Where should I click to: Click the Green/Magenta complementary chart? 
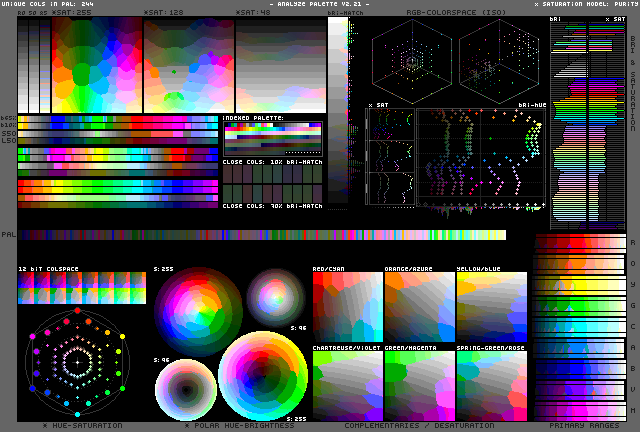(x=419, y=385)
